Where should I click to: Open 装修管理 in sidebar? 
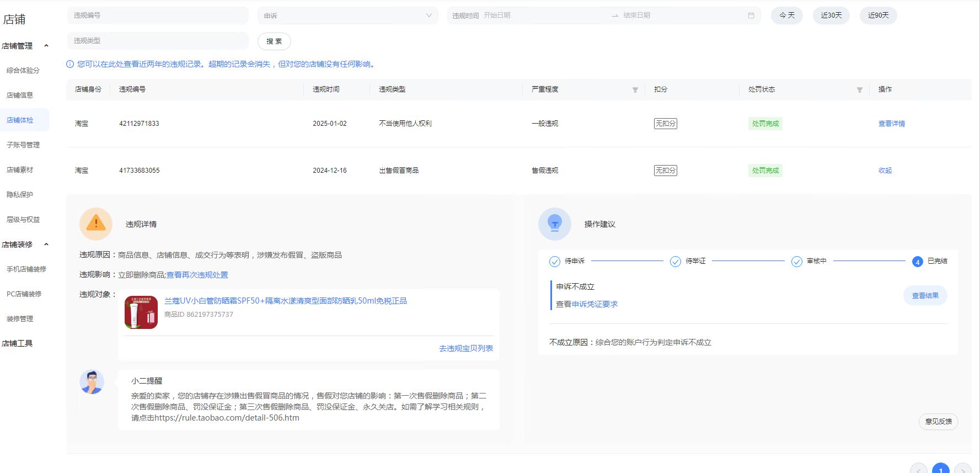click(20, 319)
